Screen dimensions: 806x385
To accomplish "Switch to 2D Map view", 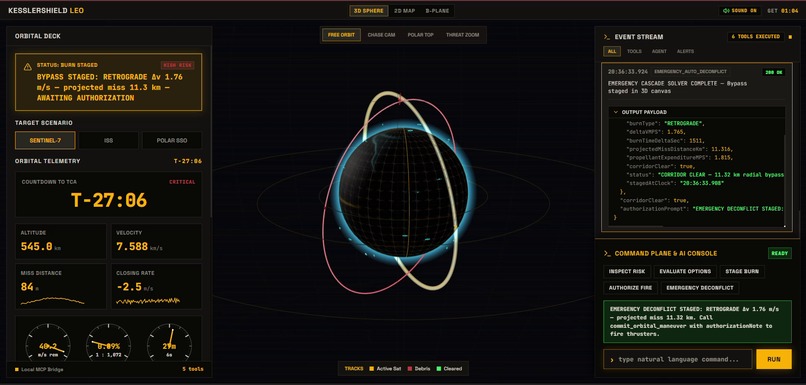I will [x=405, y=10].
